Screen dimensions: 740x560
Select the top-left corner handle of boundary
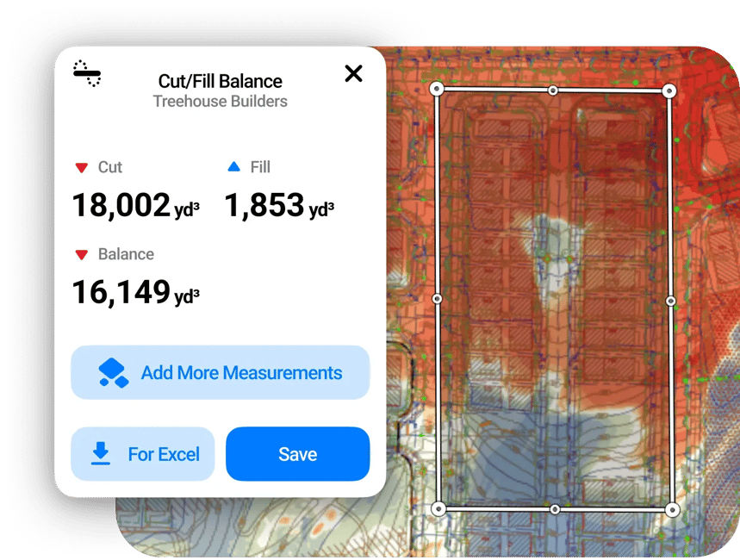pyautogui.click(x=437, y=88)
